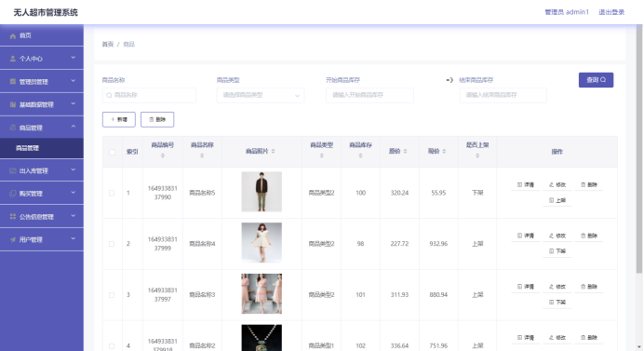Focus the 结束商品库存 input field
Screen dimensions: 644x351
click(503, 95)
